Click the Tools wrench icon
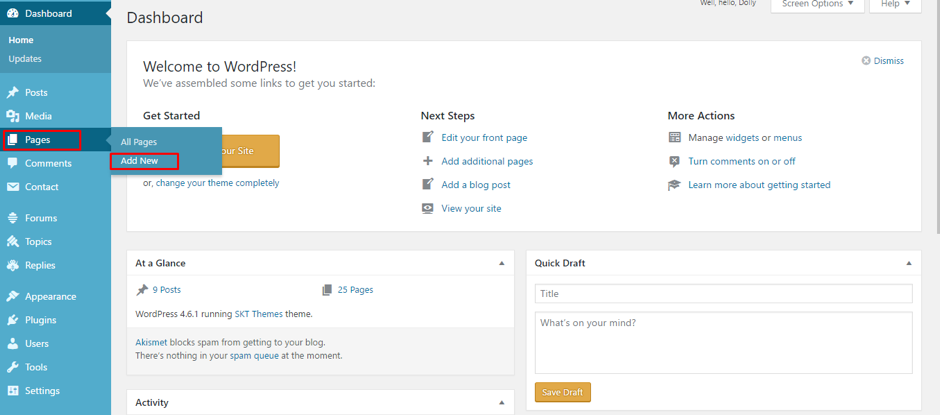The image size is (940, 415). coord(13,367)
